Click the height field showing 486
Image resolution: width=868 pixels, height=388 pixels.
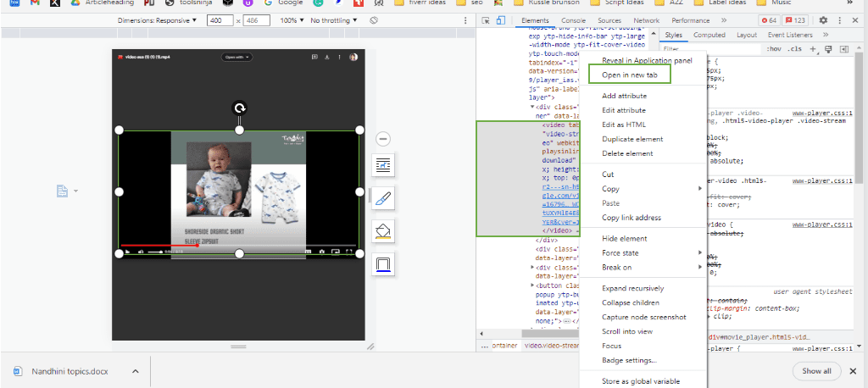pos(256,20)
